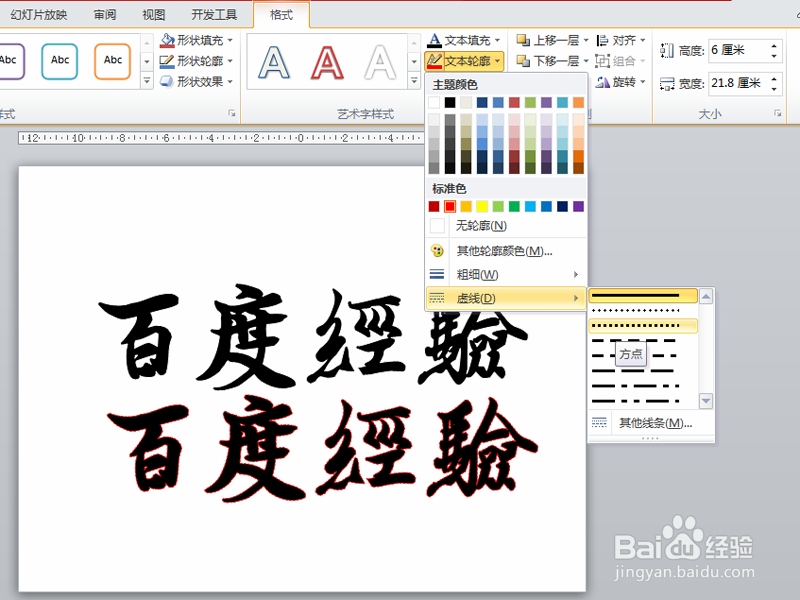Click the 高度 height input field
Screen dimensions: 800x600
tap(738, 50)
